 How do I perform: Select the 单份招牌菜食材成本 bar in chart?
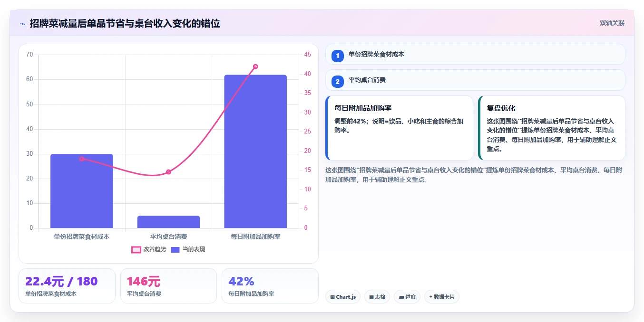click(82, 191)
